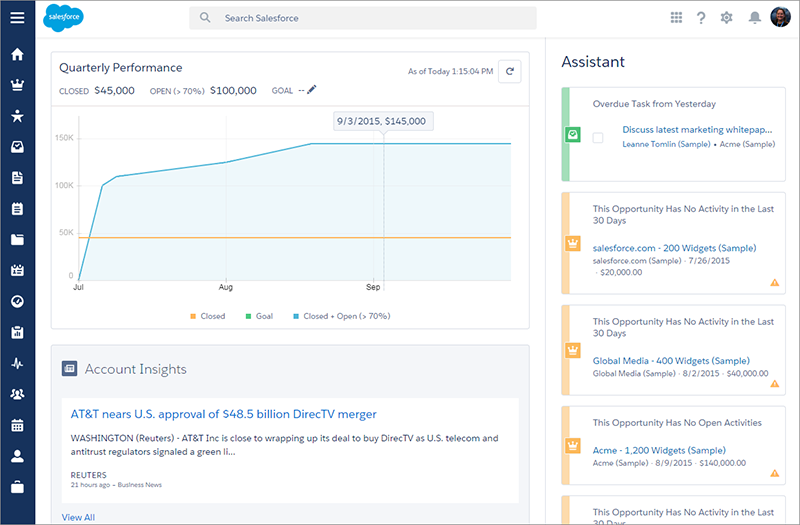Open People single-person icon in sidebar

[x=17, y=456]
